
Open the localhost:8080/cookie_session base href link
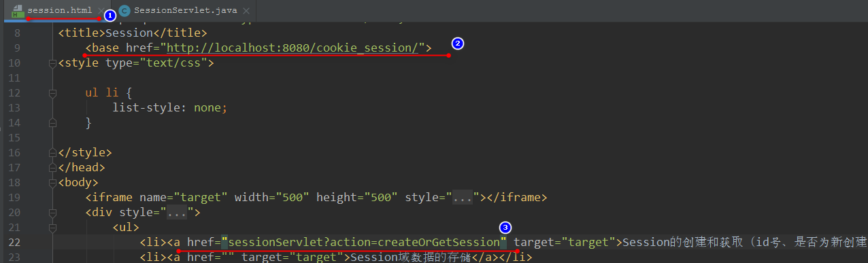coord(293,48)
